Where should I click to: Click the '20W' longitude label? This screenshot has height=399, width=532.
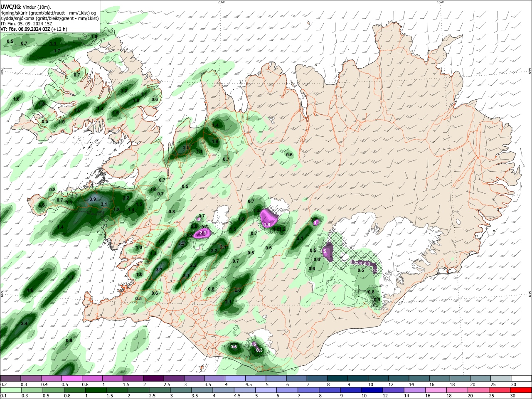tap(221, 2)
